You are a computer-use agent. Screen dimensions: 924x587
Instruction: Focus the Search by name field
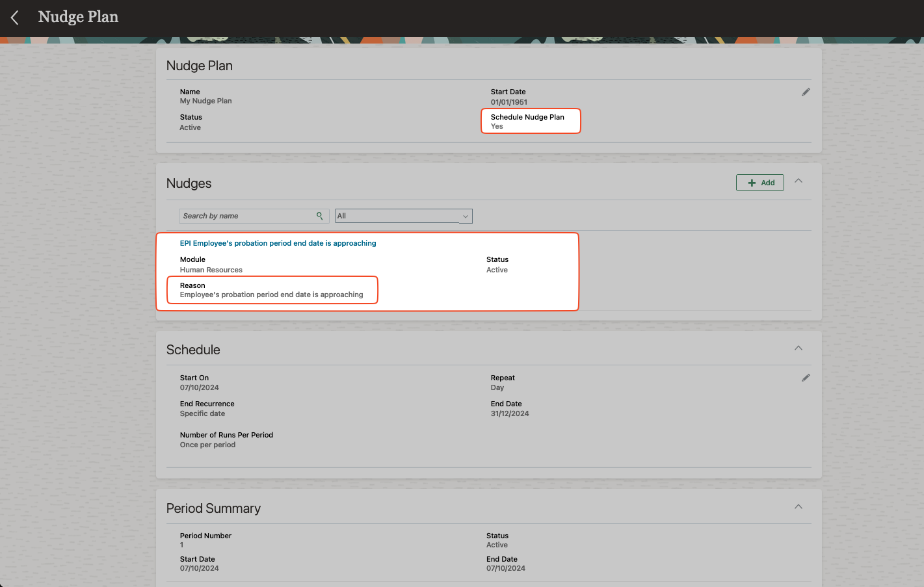coord(247,216)
